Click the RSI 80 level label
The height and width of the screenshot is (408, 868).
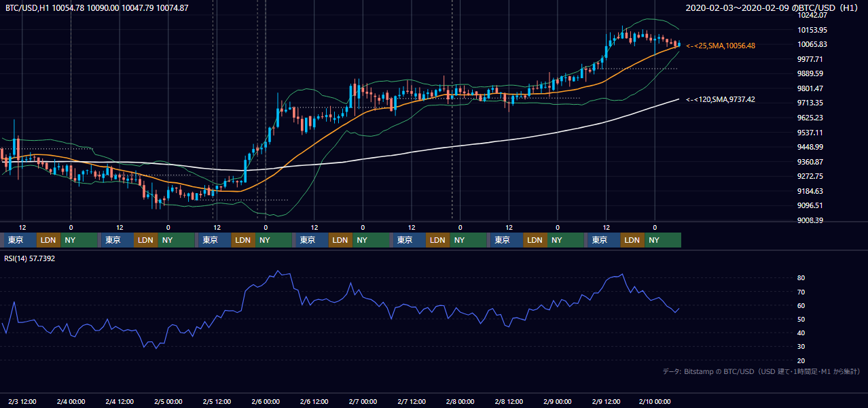tap(801, 278)
